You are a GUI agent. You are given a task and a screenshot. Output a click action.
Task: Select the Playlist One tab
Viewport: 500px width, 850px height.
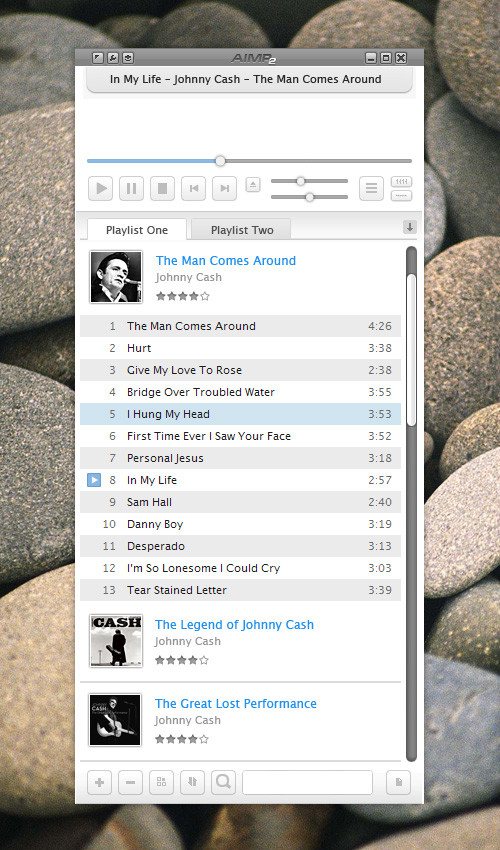click(137, 230)
